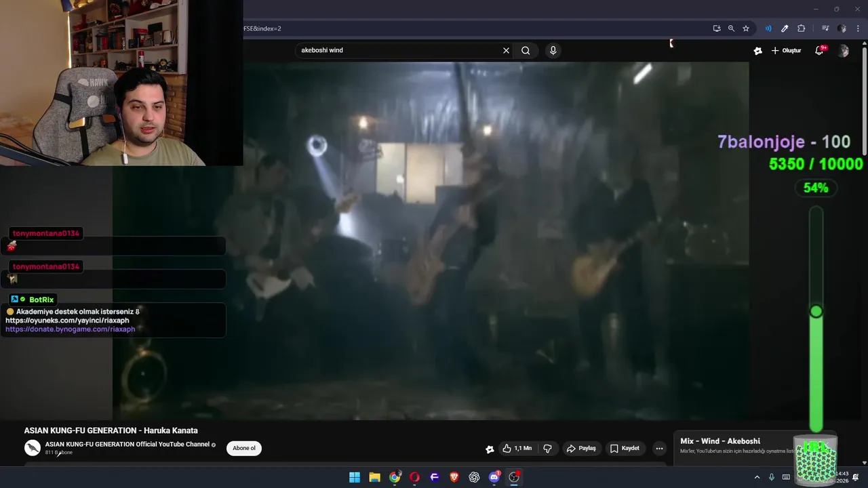Open Chrome extensions puzzle icon

click(802, 28)
